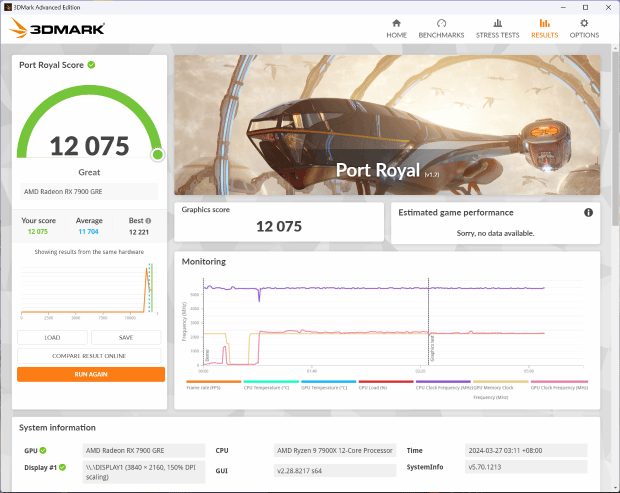Toggle the GPU Load (%) legend series
This screenshot has height=493, width=620.
[386, 385]
